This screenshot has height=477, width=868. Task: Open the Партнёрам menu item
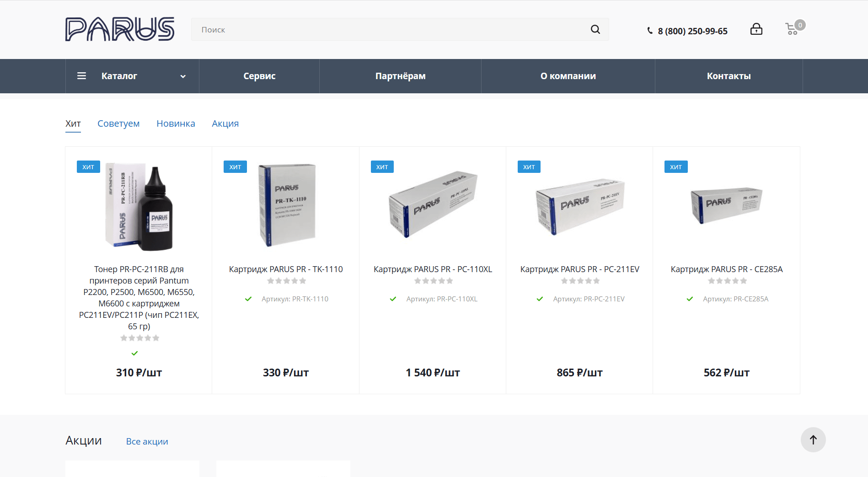400,76
